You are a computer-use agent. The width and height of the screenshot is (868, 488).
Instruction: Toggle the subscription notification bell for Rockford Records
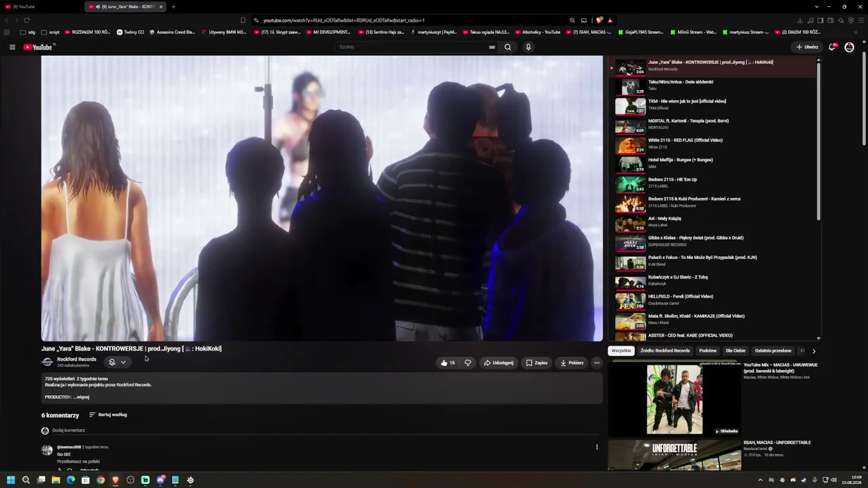click(x=112, y=363)
